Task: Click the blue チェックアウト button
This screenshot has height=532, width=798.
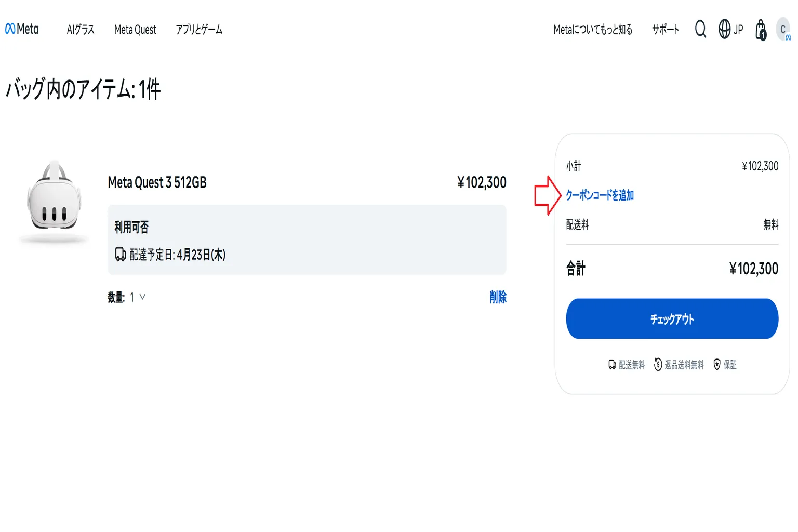Action: tap(672, 318)
